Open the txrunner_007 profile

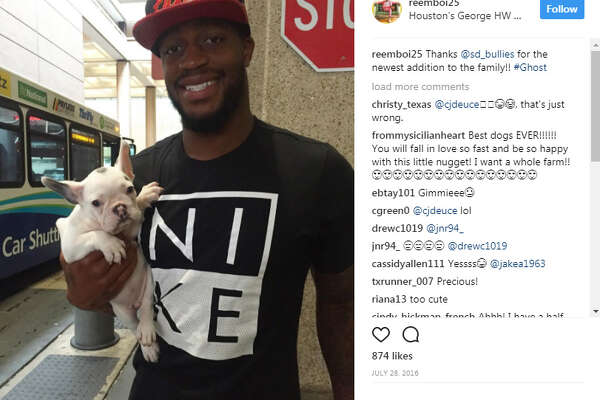pyautogui.click(x=402, y=282)
